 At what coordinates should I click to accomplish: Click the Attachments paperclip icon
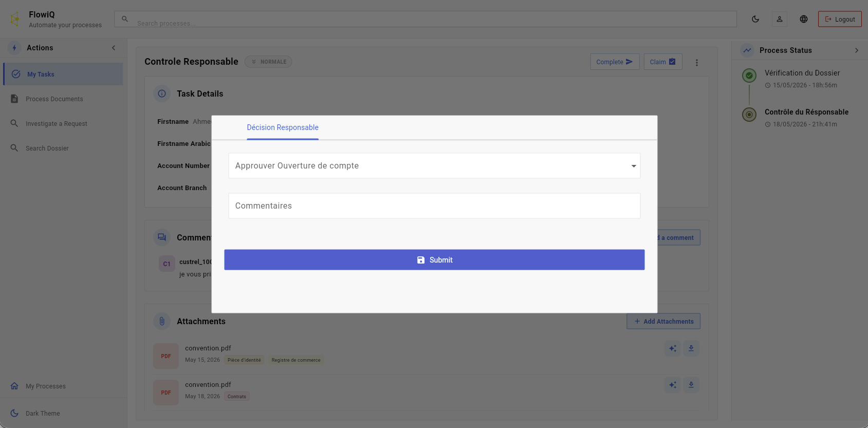(162, 321)
